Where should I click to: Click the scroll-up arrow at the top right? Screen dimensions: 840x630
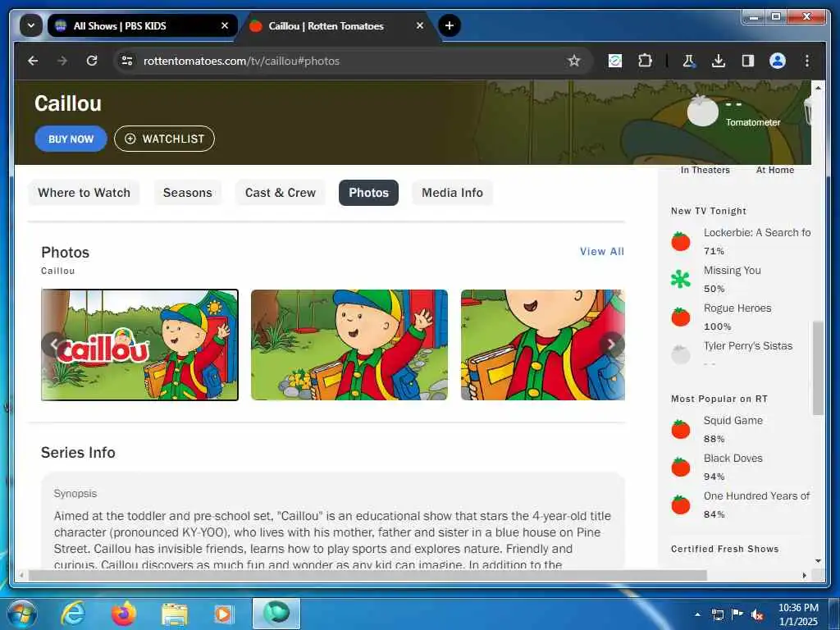tap(818, 87)
